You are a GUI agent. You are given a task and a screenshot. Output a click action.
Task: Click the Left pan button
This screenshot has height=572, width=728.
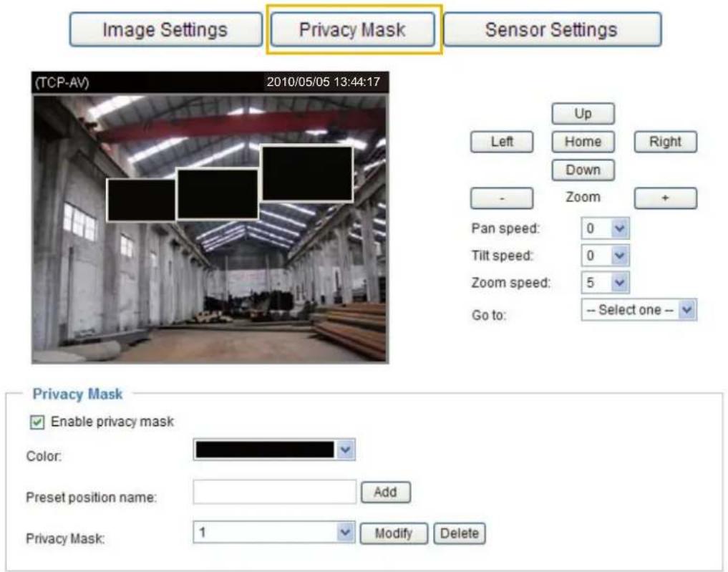[x=502, y=142]
